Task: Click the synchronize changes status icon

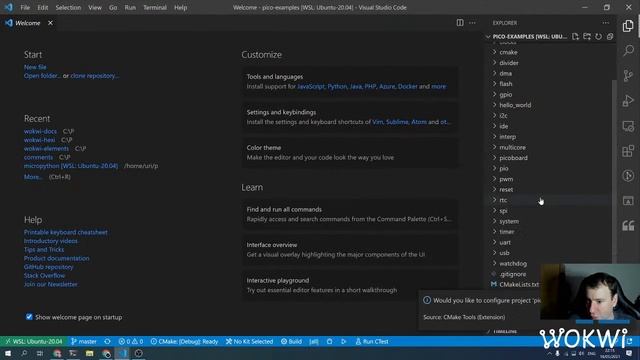Action: [x=107, y=341]
